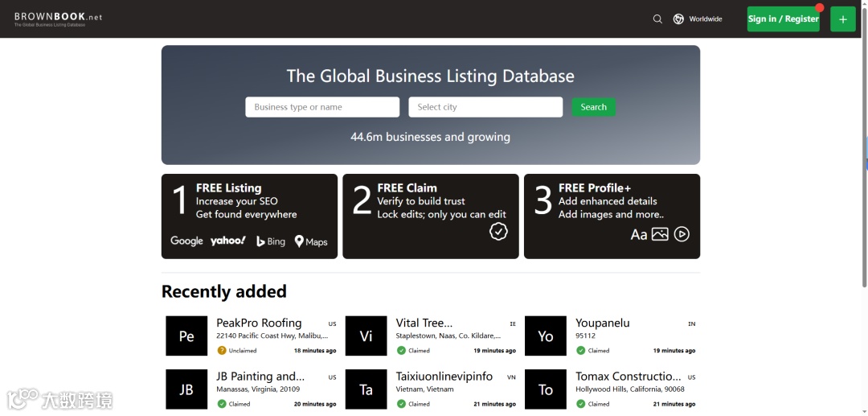
Task: Click the Google logo in Listing card
Action: coord(186,241)
